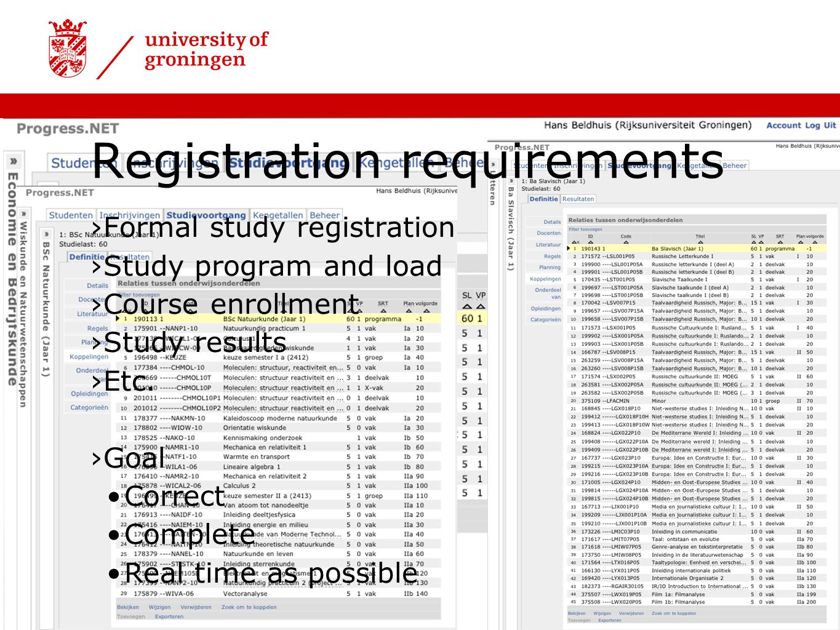The width and height of the screenshot is (840, 630).
Task: Click row marker arrow of Ba Slavisch (Jaar 1)
Action: [568, 249]
